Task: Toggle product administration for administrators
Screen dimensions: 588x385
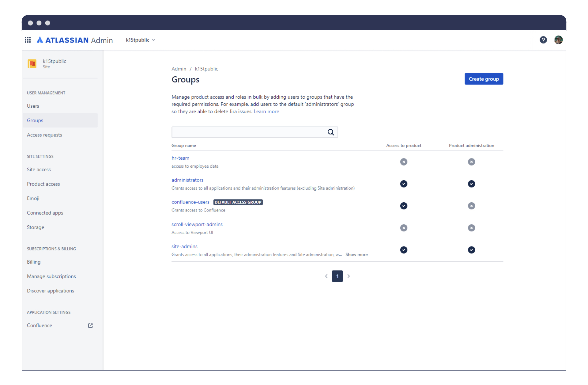Action: coord(471,184)
